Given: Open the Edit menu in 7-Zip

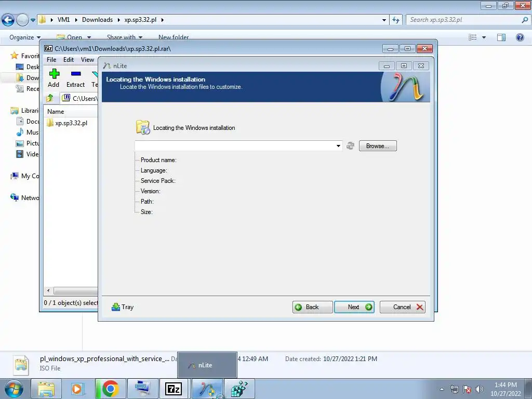Looking at the screenshot, I should (69, 60).
